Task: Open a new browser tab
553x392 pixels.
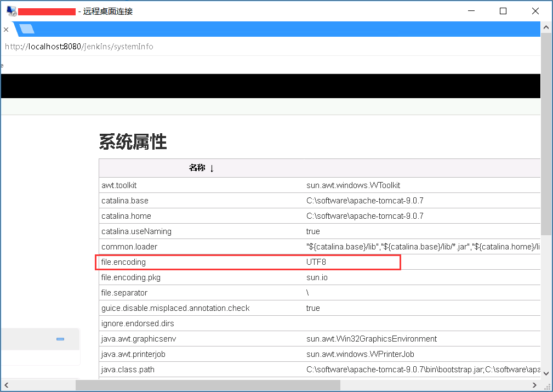Action: (x=26, y=29)
